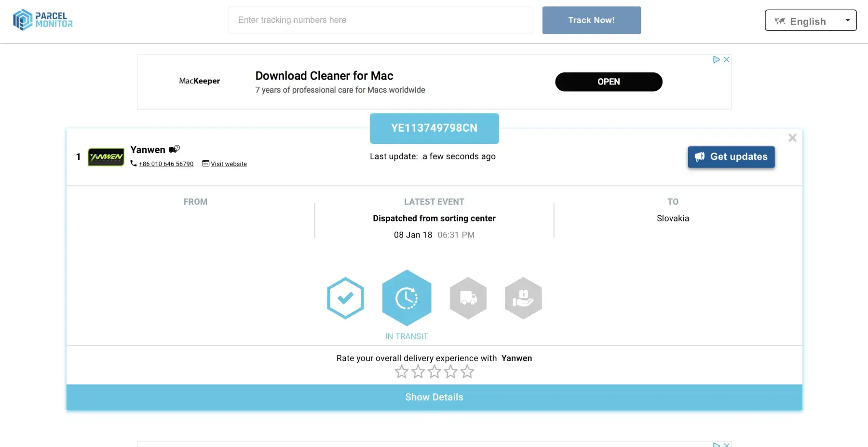Click the Yanwen carrier logo
The width and height of the screenshot is (868, 447).
106,157
